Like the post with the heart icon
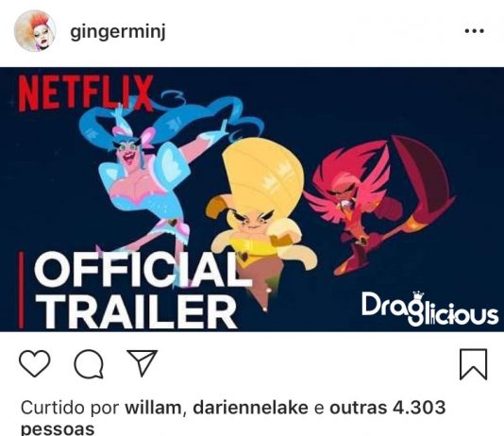Image resolution: width=504 pixels, height=436 pixels. pos(35,363)
